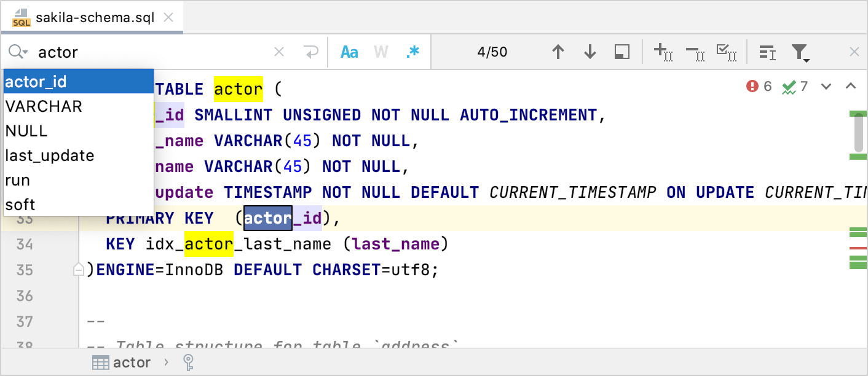This screenshot has width=868, height=376.
Task: Click the vertical scrollbar thumb
Action: click(x=859, y=131)
